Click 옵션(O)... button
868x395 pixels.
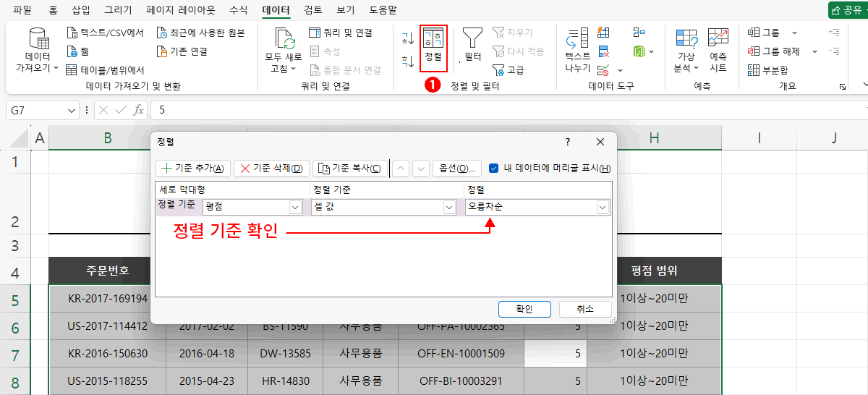[457, 168]
